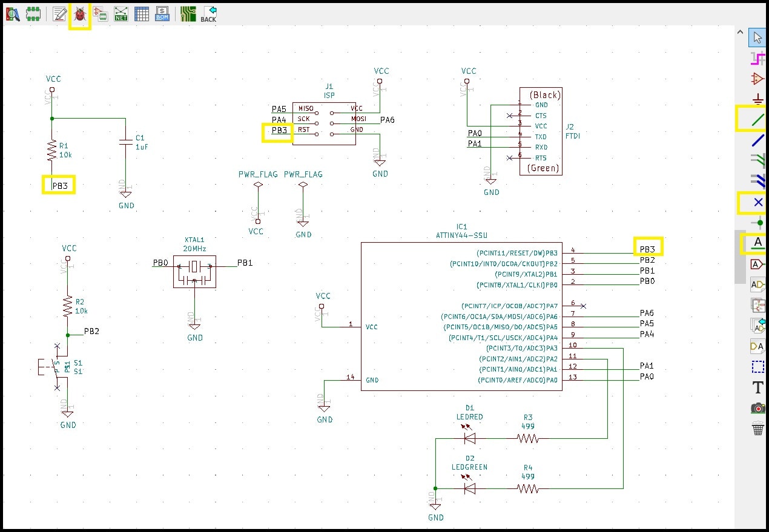The image size is (769, 532).
Task: Click the PA0 label on TXD line
Action: coord(475,133)
